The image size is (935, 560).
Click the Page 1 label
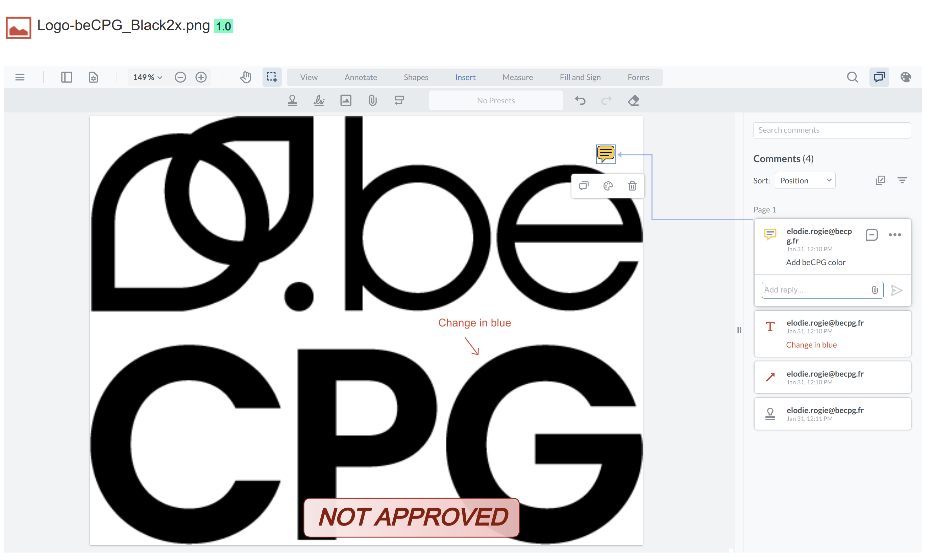pos(764,209)
